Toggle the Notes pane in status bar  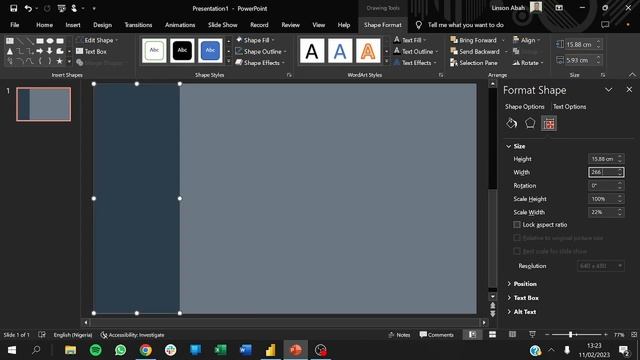pyautogui.click(x=399, y=335)
